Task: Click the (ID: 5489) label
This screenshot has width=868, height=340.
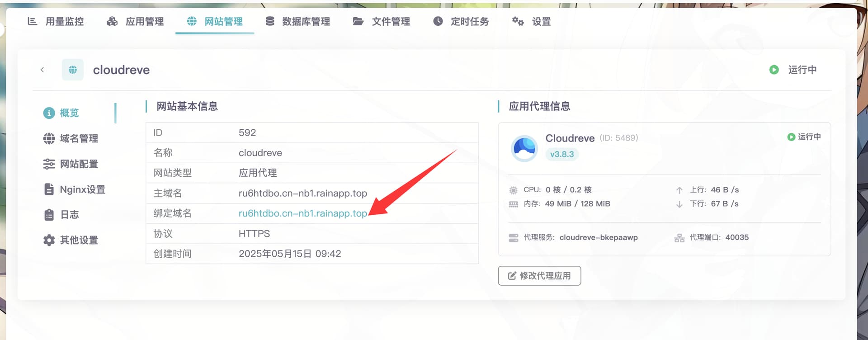Action: coord(618,137)
